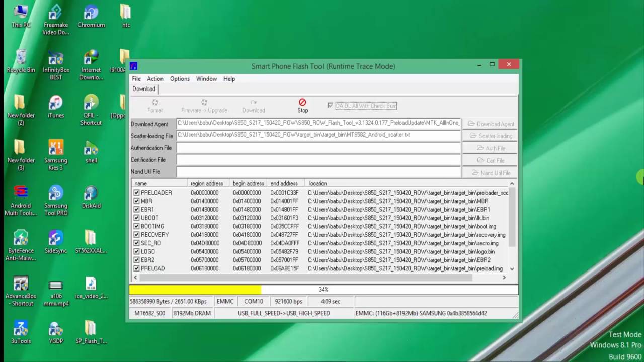
Task: Click the EBR2 row checkbox
Action: tap(136, 260)
